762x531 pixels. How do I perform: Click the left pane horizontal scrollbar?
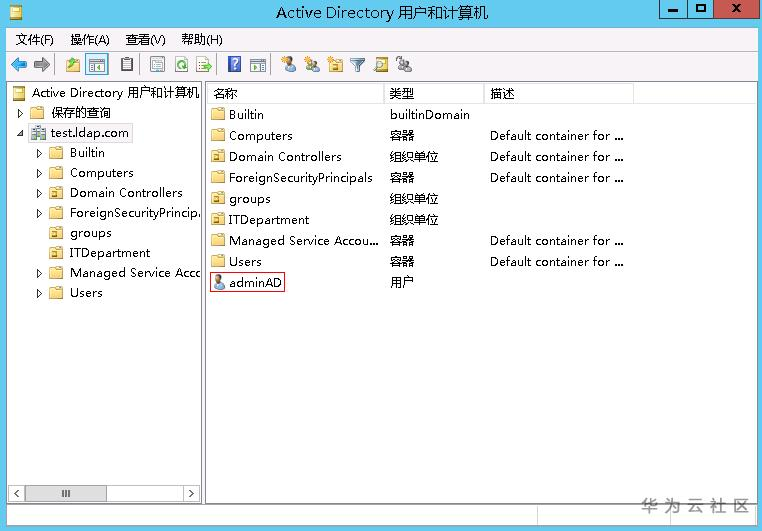tap(104, 493)
